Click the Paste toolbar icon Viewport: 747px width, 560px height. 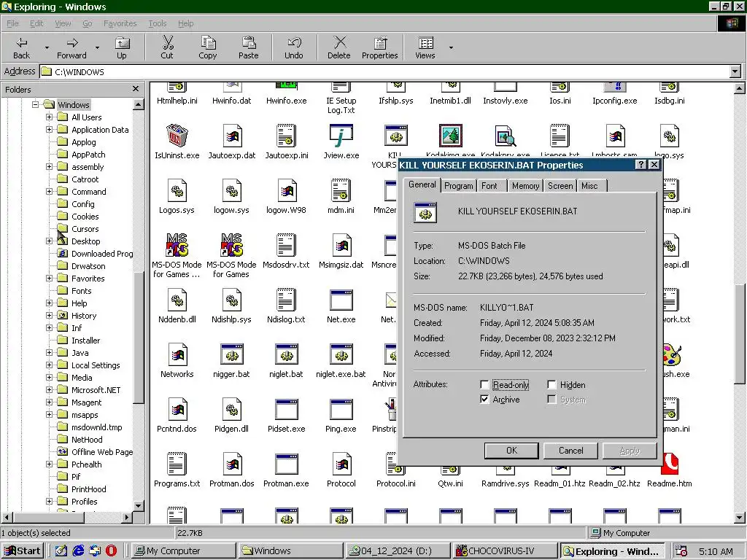[249, 43]
